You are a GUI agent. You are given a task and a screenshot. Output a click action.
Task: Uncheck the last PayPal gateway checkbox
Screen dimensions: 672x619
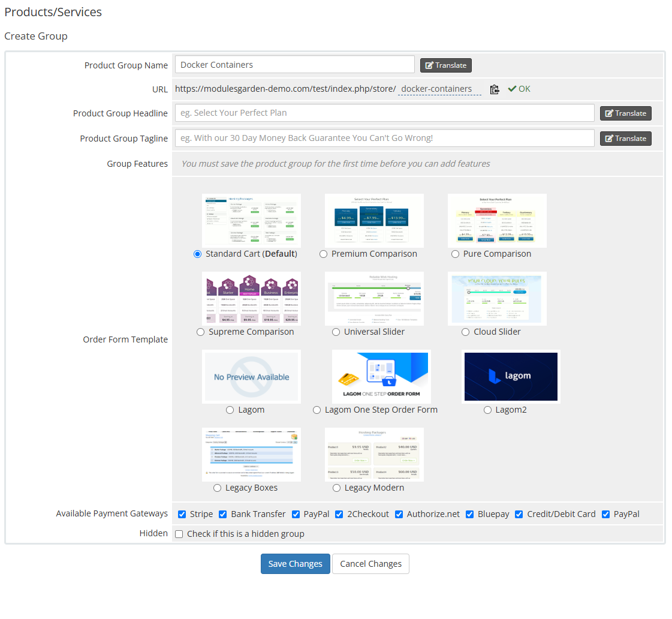tap(605, 515)
